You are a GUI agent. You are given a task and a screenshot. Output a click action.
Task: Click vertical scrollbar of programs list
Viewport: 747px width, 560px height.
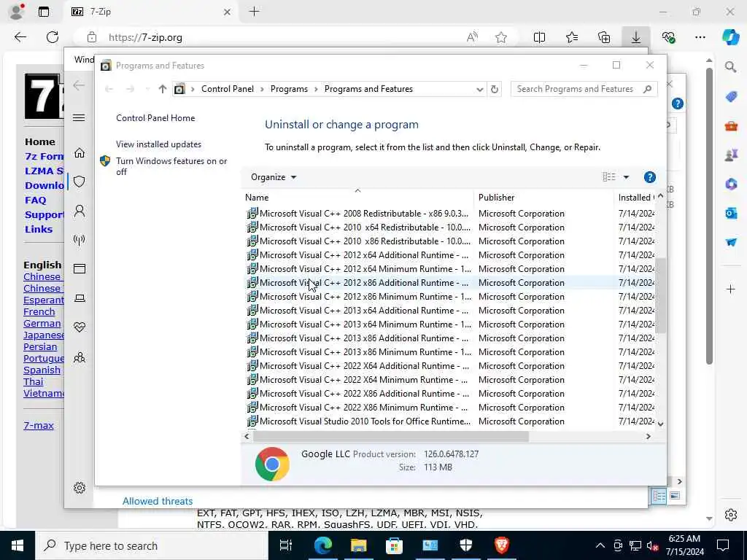coord(660,295)
